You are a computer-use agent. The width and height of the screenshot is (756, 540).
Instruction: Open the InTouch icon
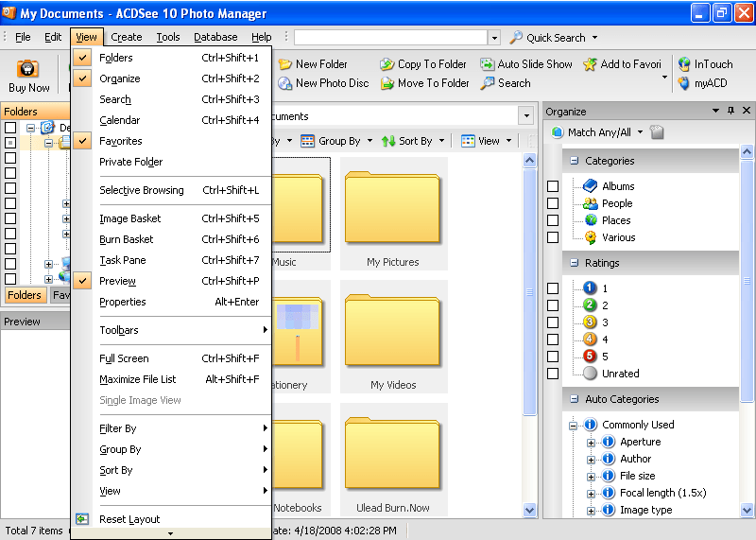click(x=683, y=64)
